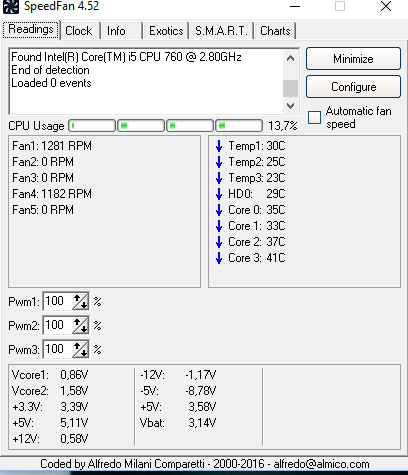
Task: Click the Loaded 0 events log line
Action: pyautogui.click(x=51, y=83)
